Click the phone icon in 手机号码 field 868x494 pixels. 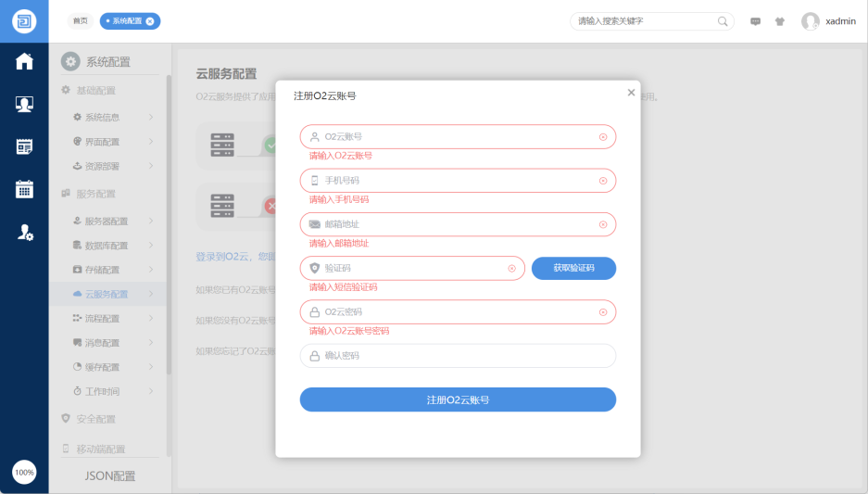pos(314,181)
